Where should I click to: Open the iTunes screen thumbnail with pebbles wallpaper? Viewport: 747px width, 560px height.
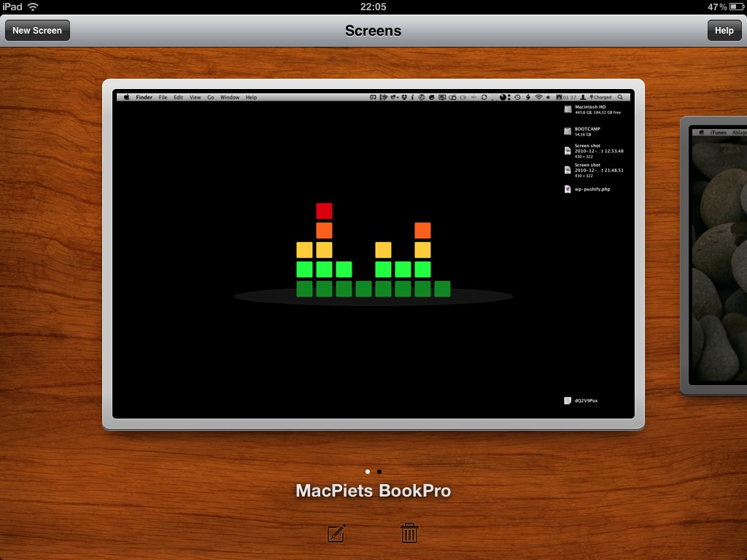(x=715, y=256)
